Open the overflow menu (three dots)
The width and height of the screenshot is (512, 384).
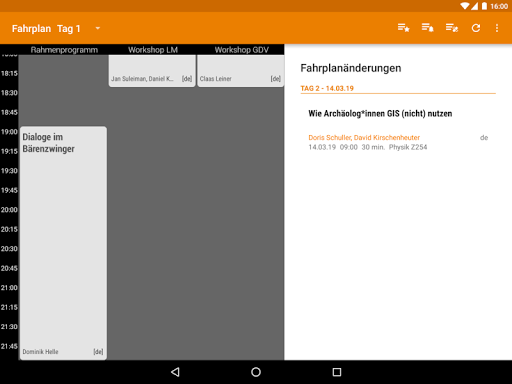[x=497, y=28]
